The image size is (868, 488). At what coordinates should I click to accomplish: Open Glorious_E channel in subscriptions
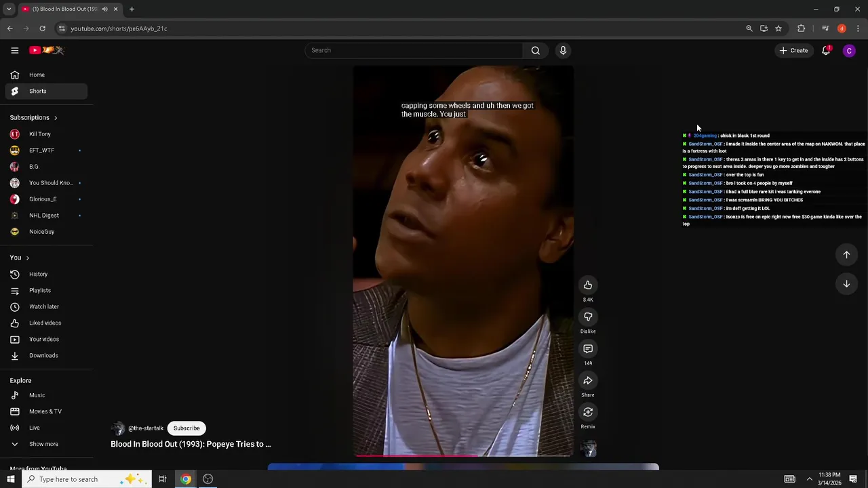46,199
